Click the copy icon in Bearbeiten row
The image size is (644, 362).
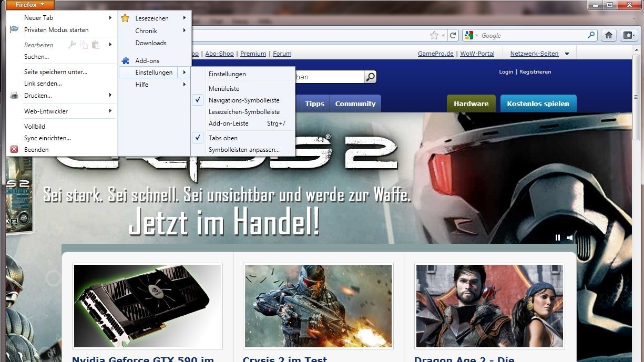(x=84, y=45)
